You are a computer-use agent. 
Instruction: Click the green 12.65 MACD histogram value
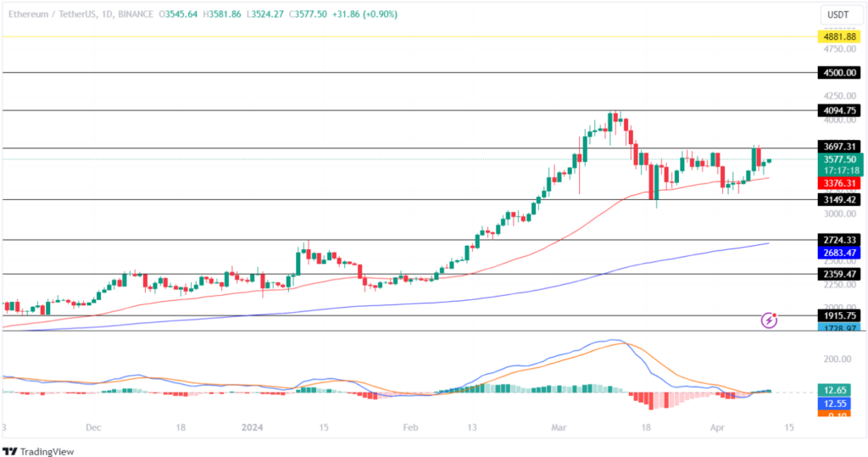click(x=839, y=389)
